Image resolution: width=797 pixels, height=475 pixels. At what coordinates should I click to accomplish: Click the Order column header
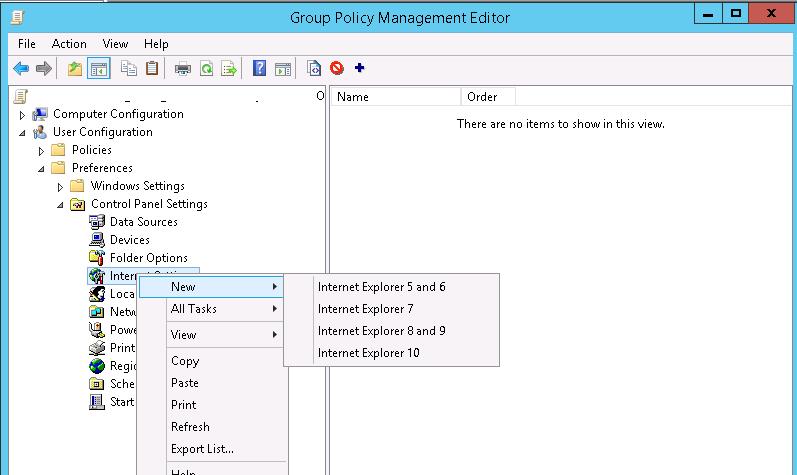point(488,97)
